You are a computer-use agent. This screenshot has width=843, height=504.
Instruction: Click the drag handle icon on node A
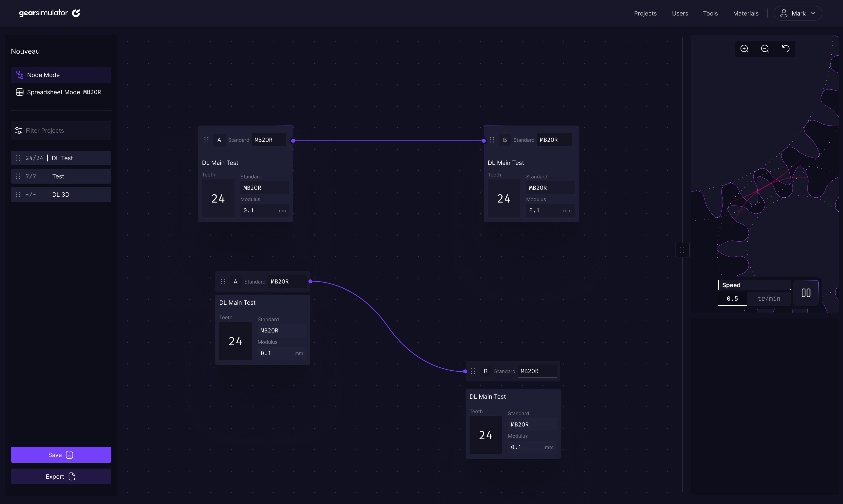tap(206, 140)
